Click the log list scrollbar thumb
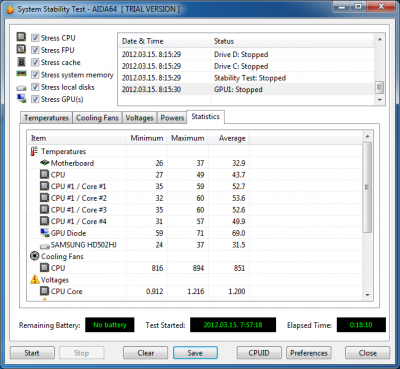 379,87
